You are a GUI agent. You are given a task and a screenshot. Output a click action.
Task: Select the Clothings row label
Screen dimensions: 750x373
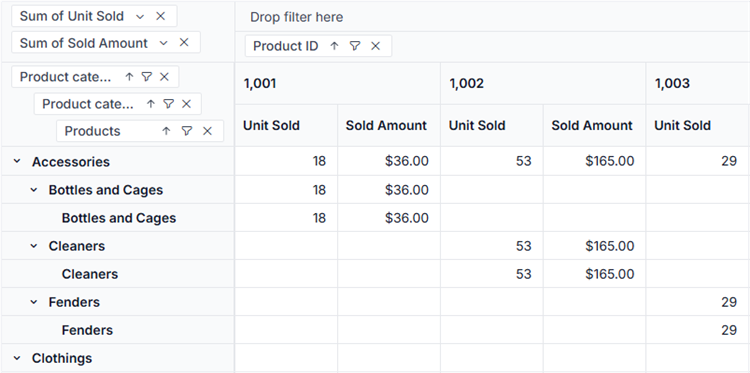[x=62, y=358]
